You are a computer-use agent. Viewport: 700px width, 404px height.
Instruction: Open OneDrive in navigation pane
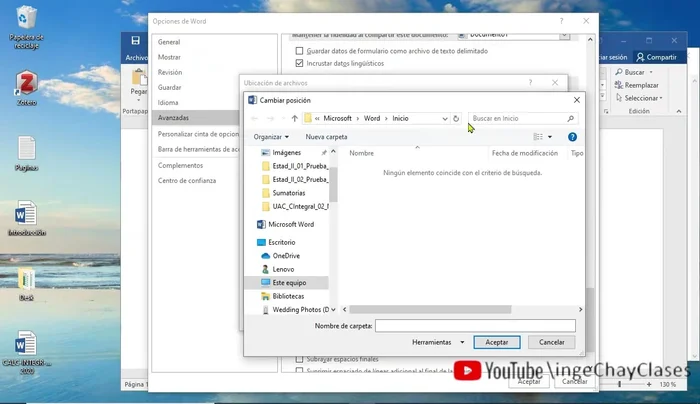281,256
